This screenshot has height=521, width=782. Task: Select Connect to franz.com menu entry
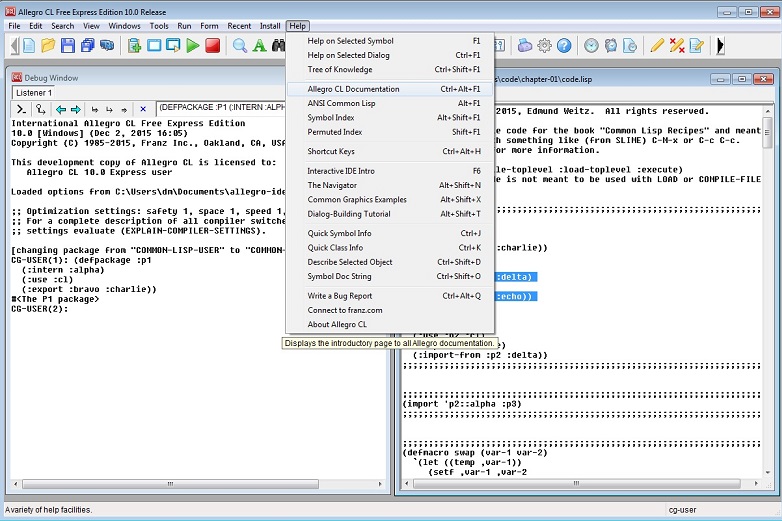[343, 310]
